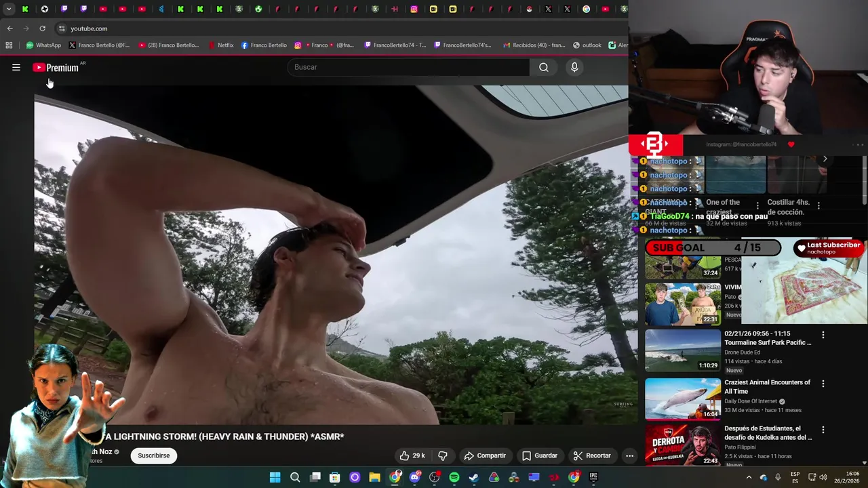Show next chips with right arrow

pyautogui.click(x=825, y=159)
